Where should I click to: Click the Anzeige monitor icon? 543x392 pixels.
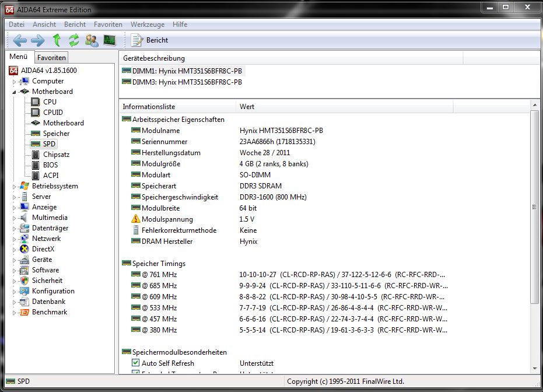pos(24,206)
